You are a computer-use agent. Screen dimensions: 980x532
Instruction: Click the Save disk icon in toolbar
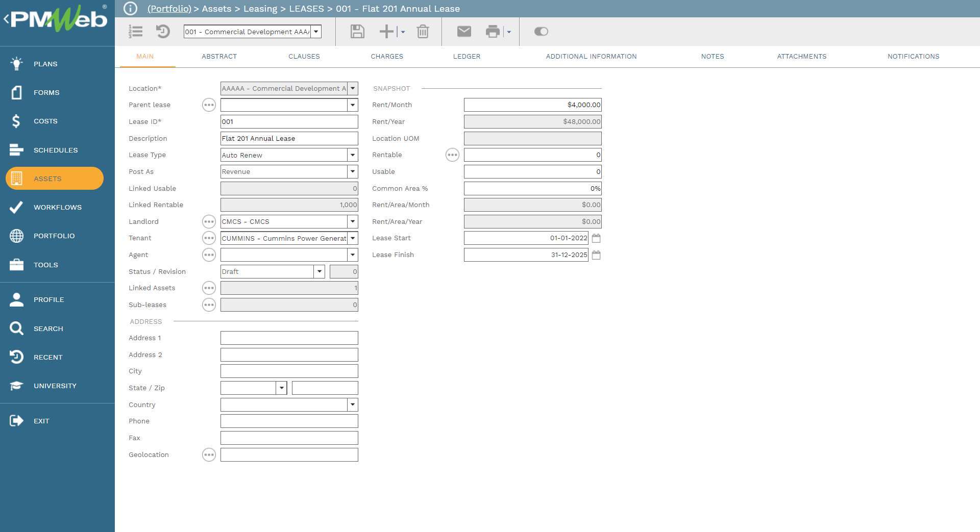(x=357, y=32)
